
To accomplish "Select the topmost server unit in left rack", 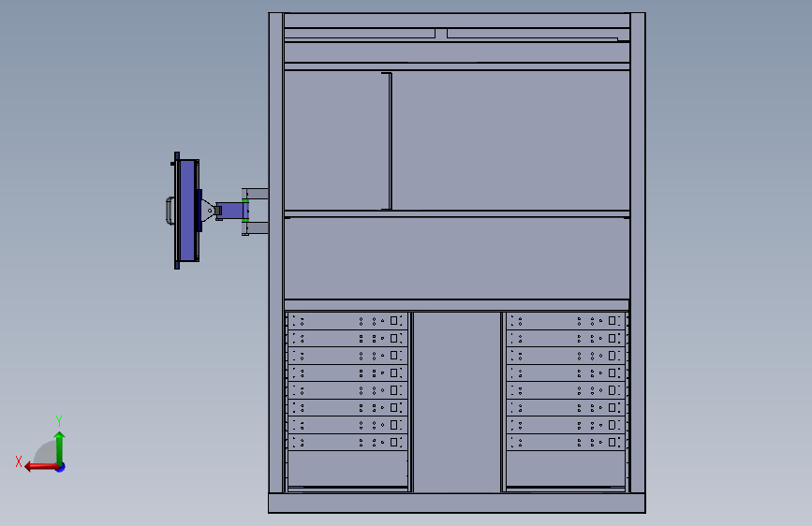I will (x=347, y=321).
